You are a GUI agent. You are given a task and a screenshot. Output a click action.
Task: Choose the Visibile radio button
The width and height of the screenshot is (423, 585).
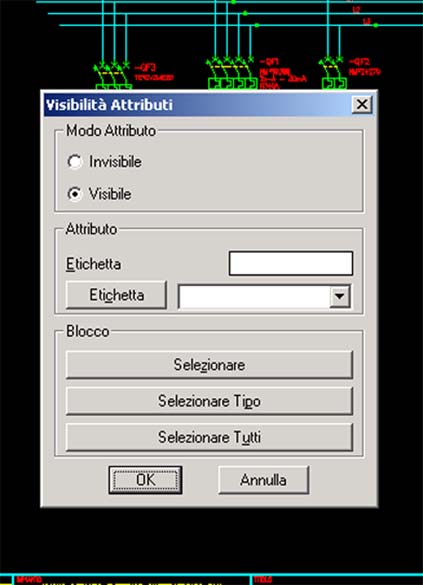pyautogui.click(x=75, y=194)
